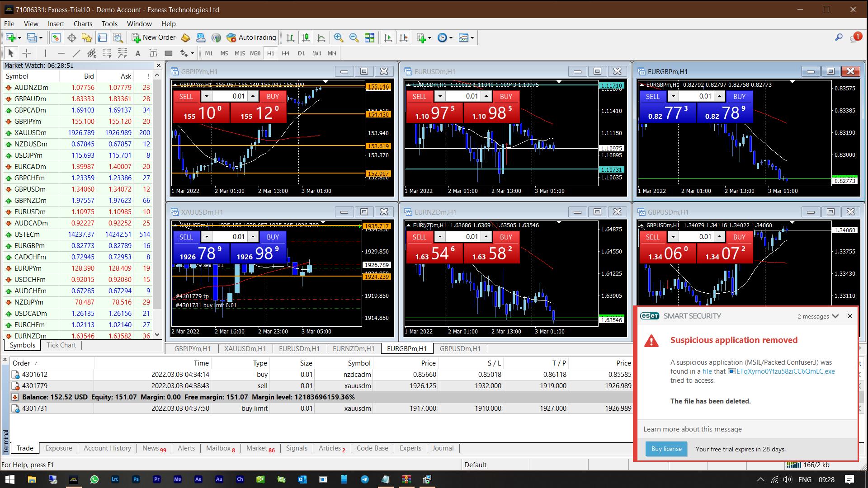
Task: Select the draw trendline tool
Action: click(76, 53)
